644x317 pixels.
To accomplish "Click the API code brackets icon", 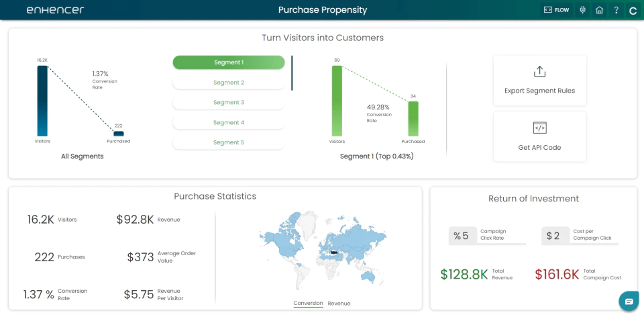I will [539, 128].
